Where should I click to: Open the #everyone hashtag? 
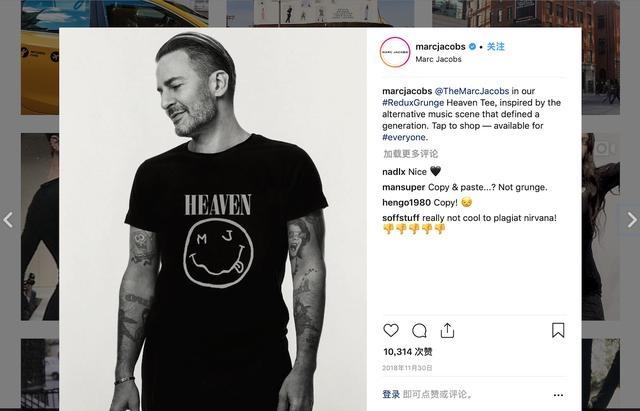click(404, 137)
